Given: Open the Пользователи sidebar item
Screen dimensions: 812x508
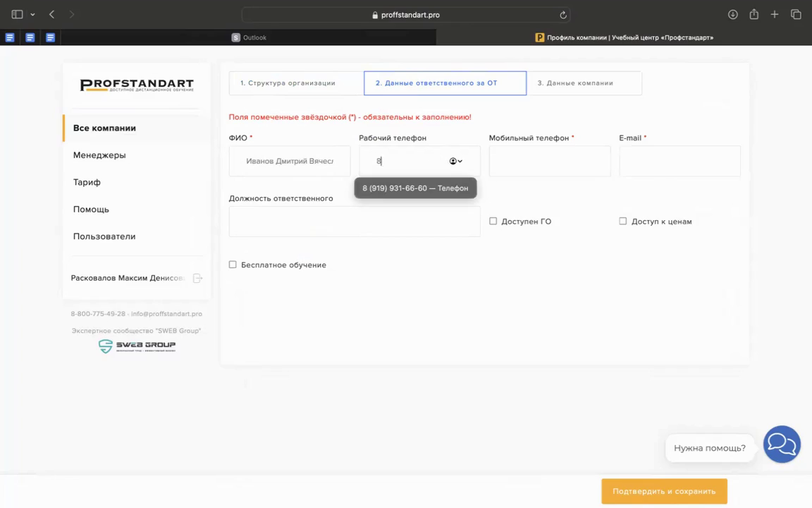Looking at the screenshot, I should coord(104,236).
